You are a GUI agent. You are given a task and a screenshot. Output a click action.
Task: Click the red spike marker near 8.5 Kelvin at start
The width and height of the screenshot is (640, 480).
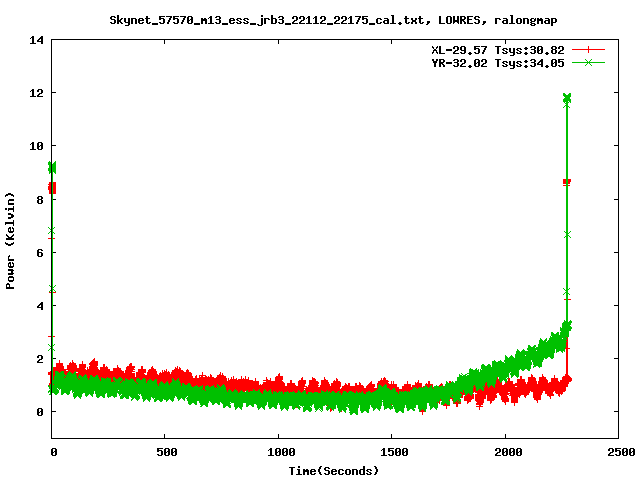point(52,188)
